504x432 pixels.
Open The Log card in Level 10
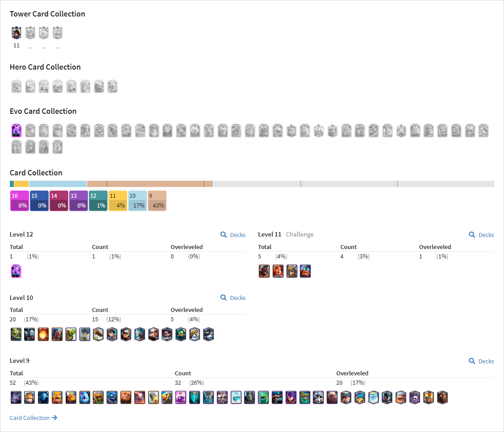tap(98, 334)
